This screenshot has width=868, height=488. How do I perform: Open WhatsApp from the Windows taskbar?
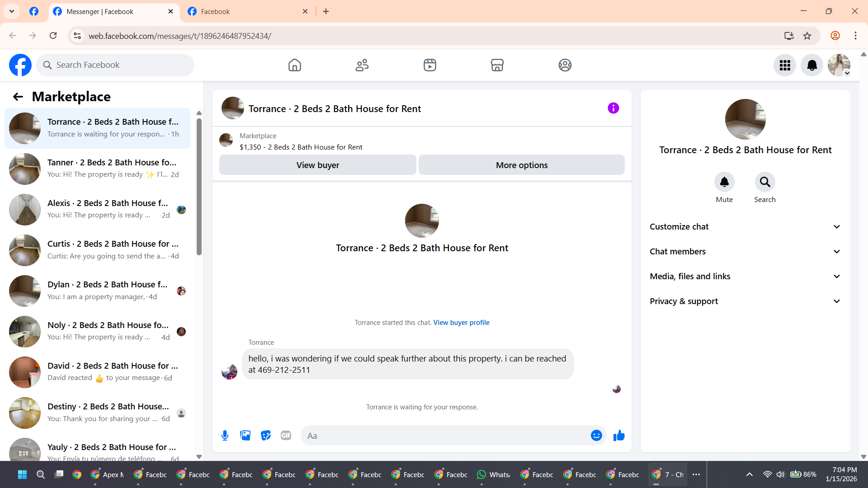pyautogui.click(x=494, y=474)
